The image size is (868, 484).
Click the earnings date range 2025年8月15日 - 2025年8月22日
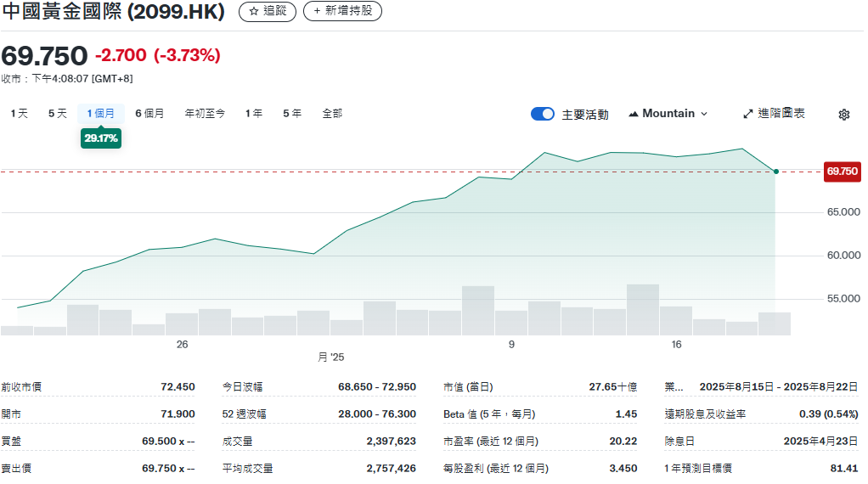click(x=778, y=387)
